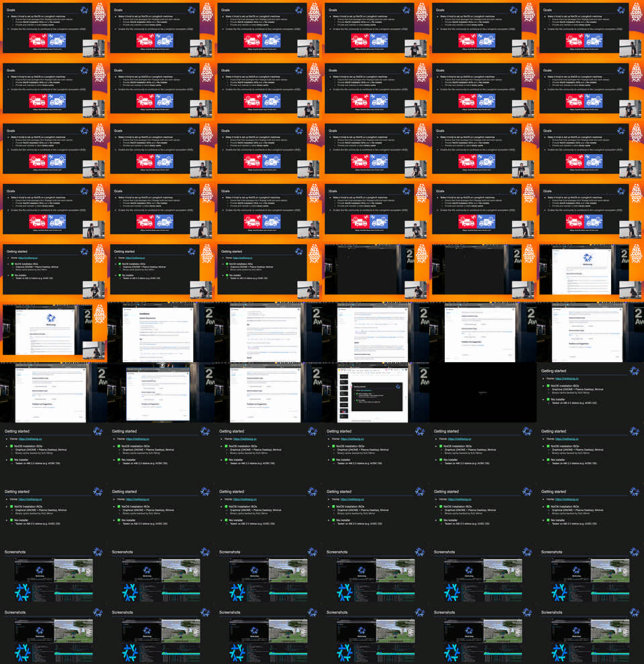Click the Goals heading in the top-left frame
This screenshot has height=664, width=644.
click(x=11, y=9)
